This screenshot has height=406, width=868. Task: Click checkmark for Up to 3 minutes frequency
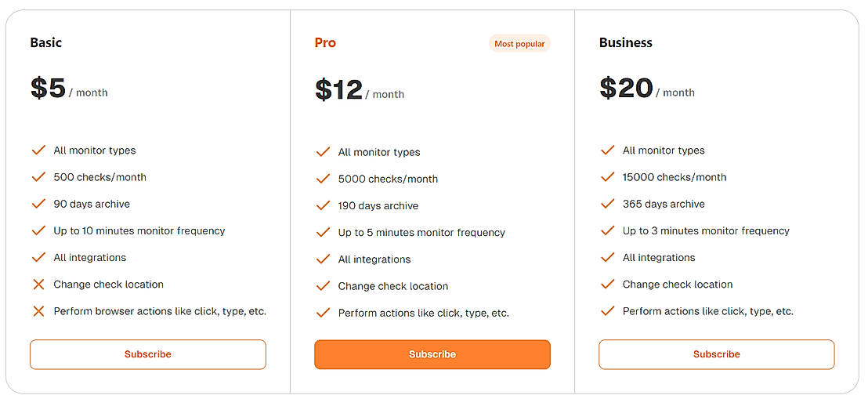click(x=607, y=230)
